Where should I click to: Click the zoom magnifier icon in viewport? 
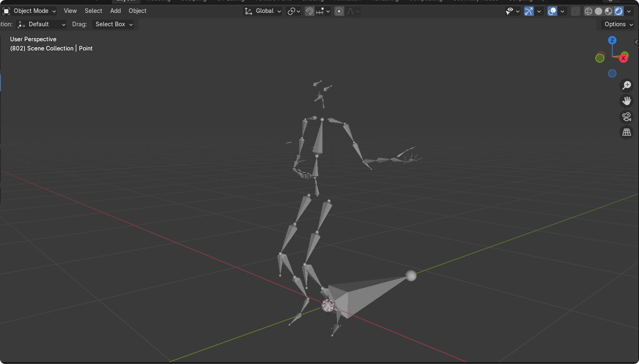(x=626, y=85)
